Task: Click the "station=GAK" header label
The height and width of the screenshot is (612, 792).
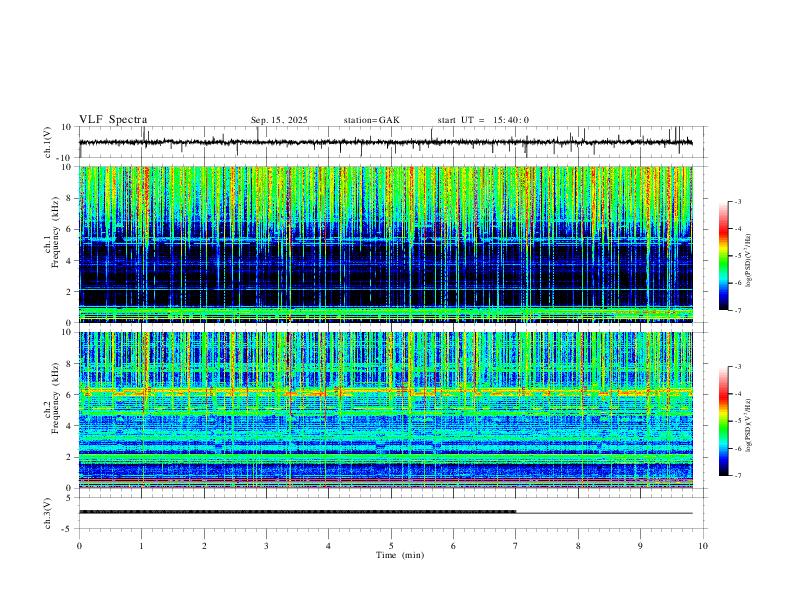Action: pos(371,120)
